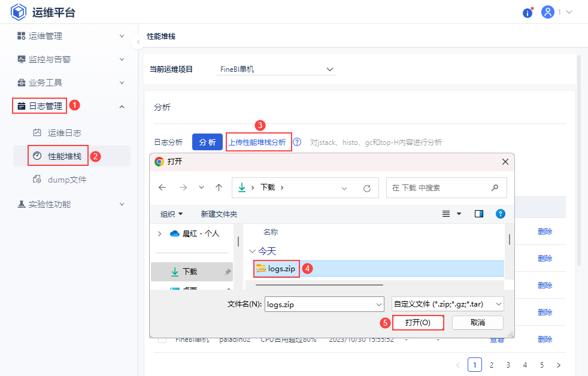Toggle the 日志管理 up chevron
The height and width of the screenshot is (376, 588).
pos(122,107)
